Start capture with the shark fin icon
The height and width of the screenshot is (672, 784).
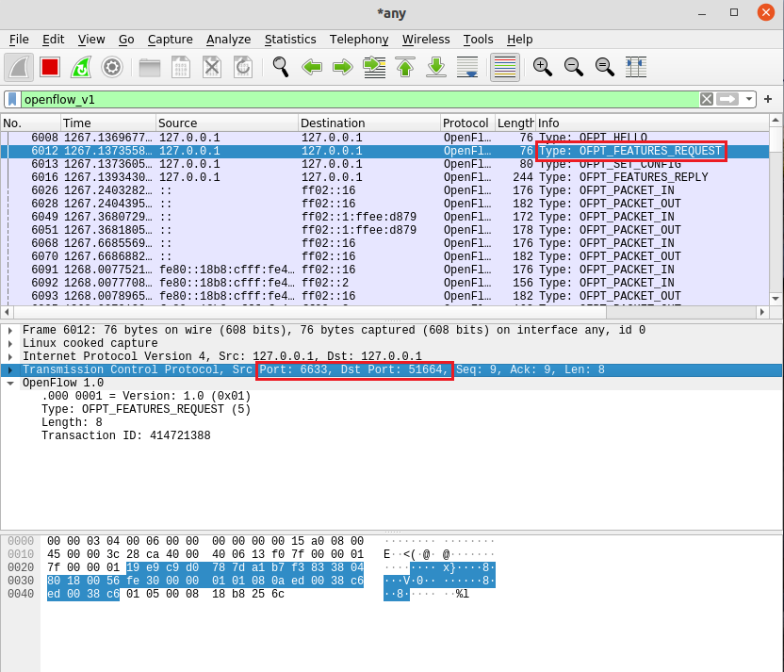[19, 67]
